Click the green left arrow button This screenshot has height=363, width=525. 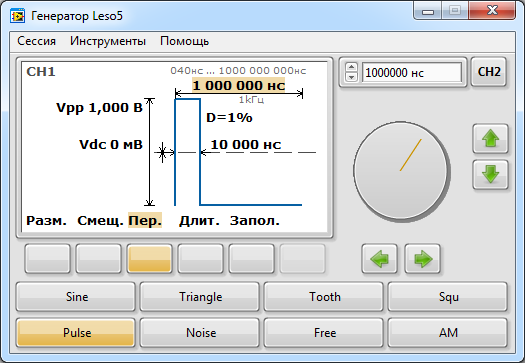coord(379,259)
